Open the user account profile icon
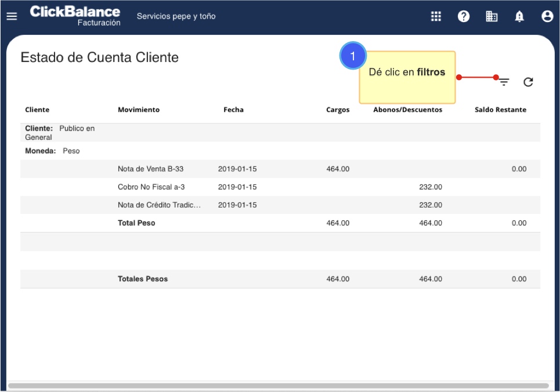Viewport: 560px width, 392px height. [x=547, y=17]
